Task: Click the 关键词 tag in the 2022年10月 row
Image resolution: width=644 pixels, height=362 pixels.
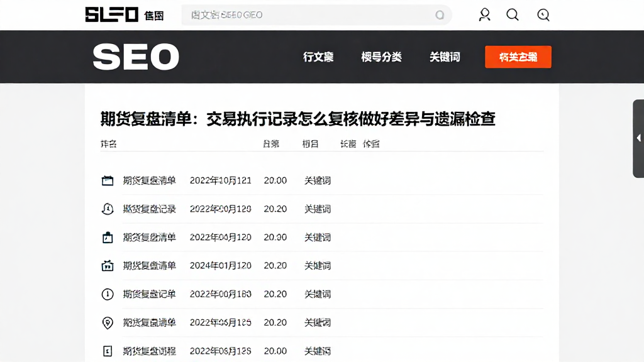Action: coord(318,180)
